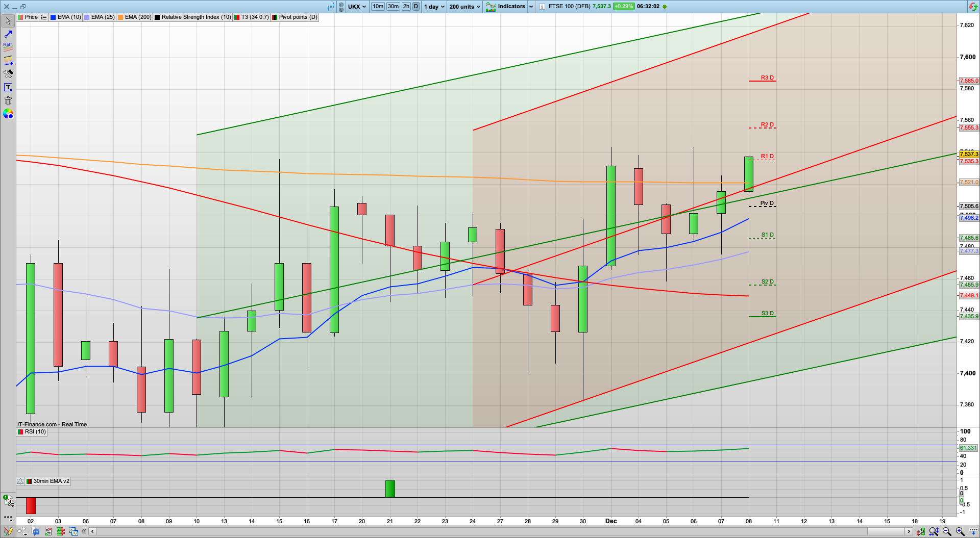Click the trash bin delete tool
Image resolution: width=980 pixels, height=538 pixels.
[8, 100]
